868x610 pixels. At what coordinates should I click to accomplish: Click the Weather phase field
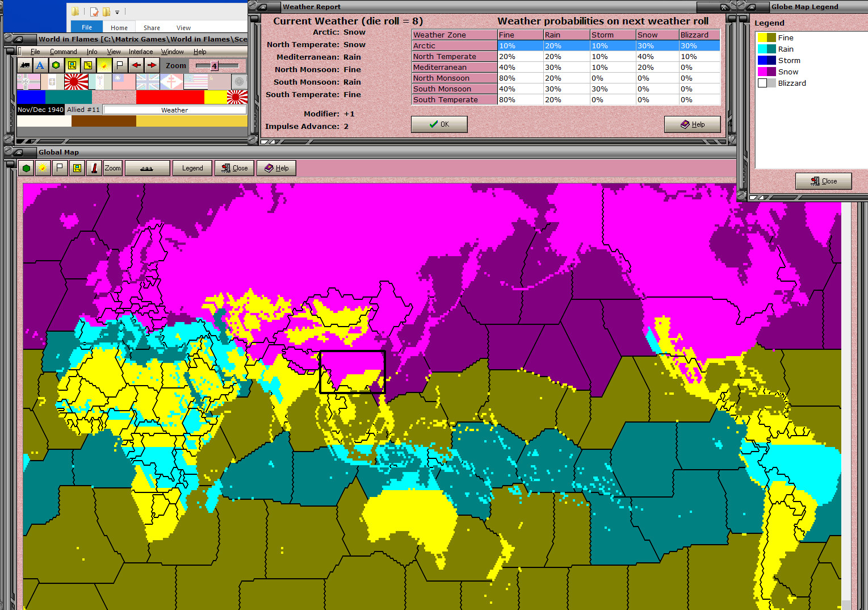click(175, 110)
